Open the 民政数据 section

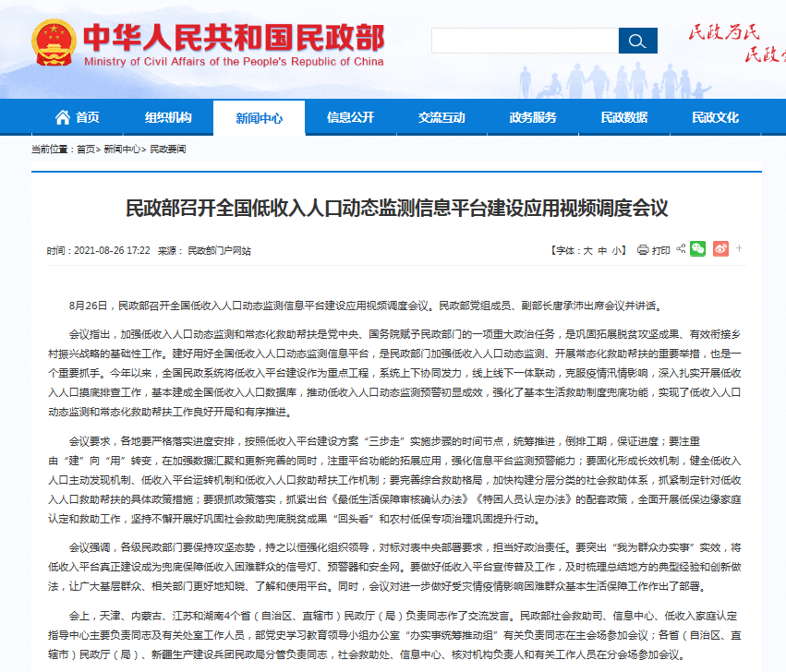click(x=624, y=117)
